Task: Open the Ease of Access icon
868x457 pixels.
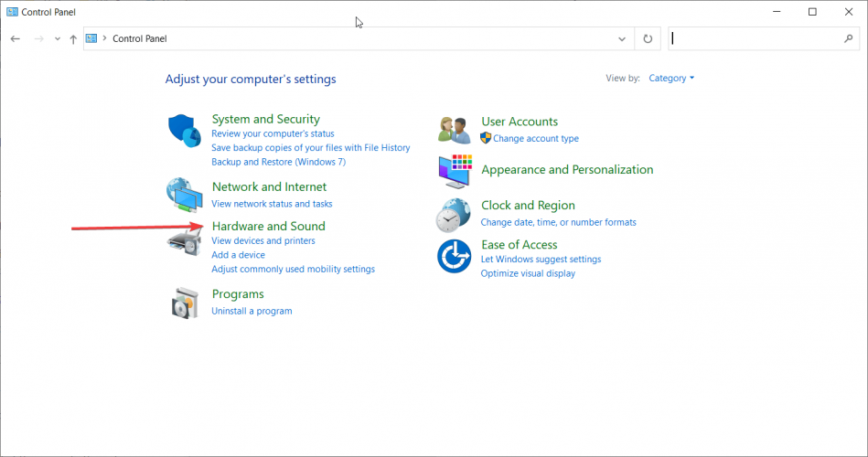Action: point(454,256)
